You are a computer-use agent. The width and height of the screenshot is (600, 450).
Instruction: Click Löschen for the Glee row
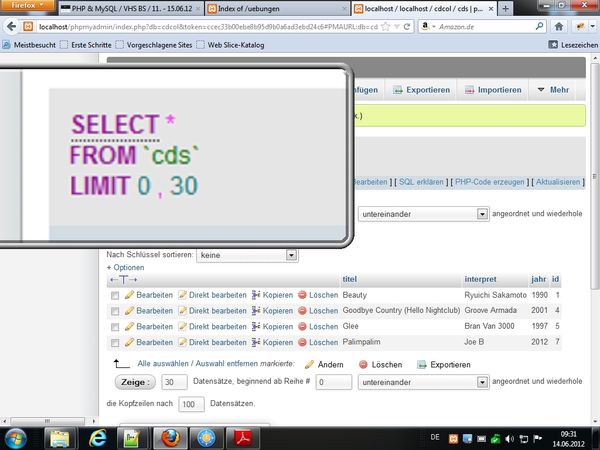coord(318,326)
